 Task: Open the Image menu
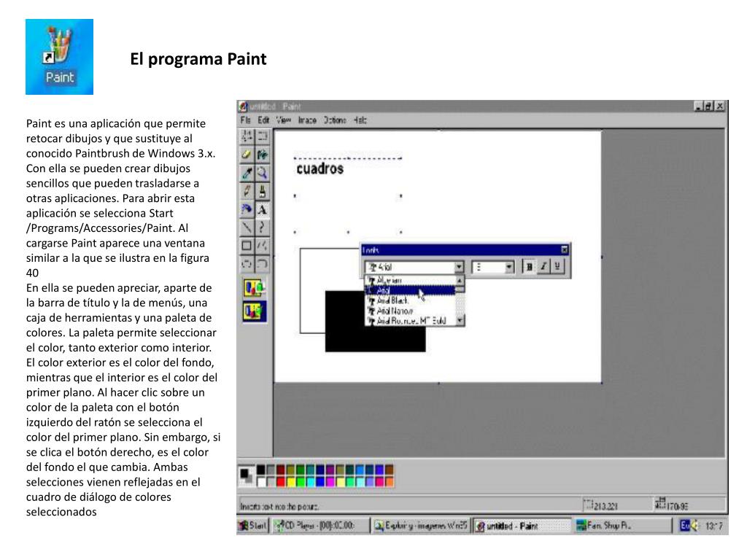[307, 120]
